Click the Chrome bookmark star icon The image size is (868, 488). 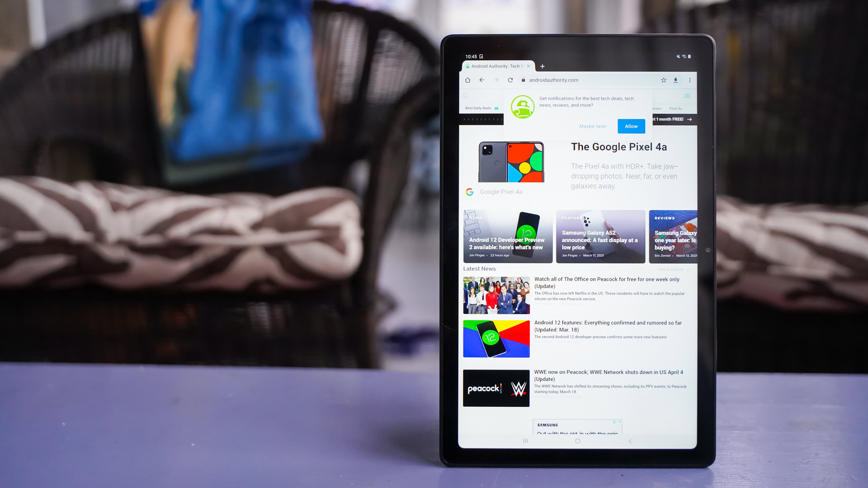(664, 80)
